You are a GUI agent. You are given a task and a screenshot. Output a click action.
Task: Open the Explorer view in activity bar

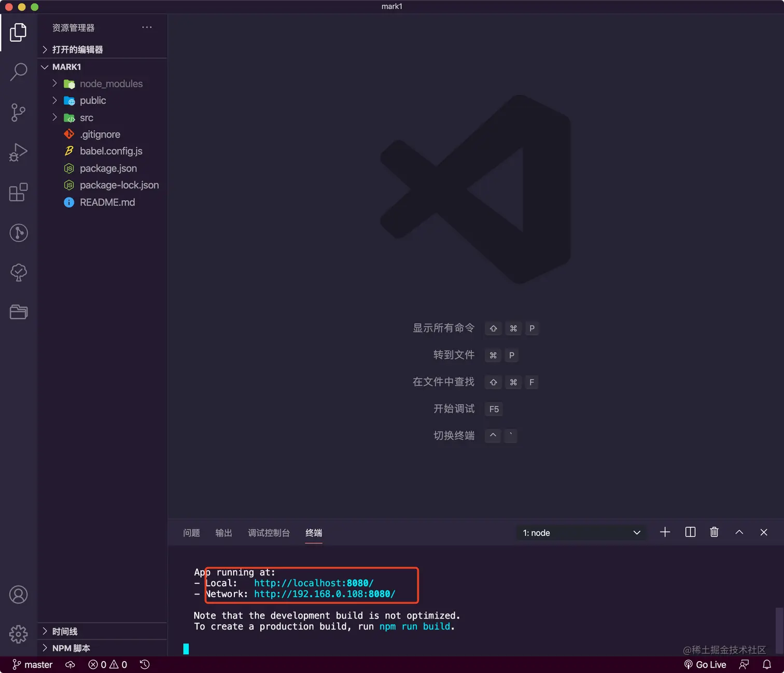click(x=18, y=32)
